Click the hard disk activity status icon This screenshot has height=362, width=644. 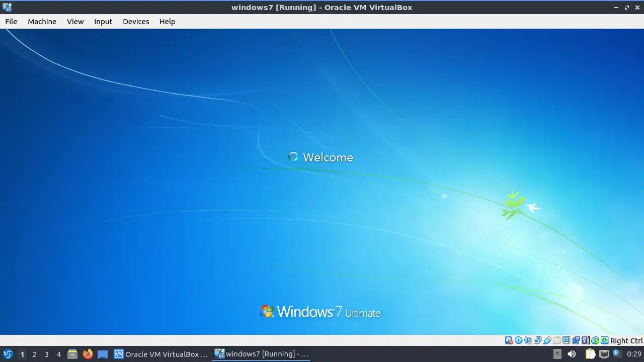click(x=509, y=340)
